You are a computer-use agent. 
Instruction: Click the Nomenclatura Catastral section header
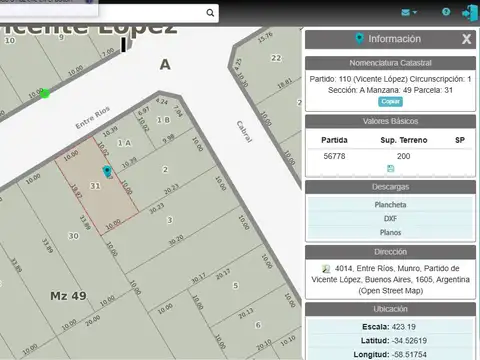390,63
